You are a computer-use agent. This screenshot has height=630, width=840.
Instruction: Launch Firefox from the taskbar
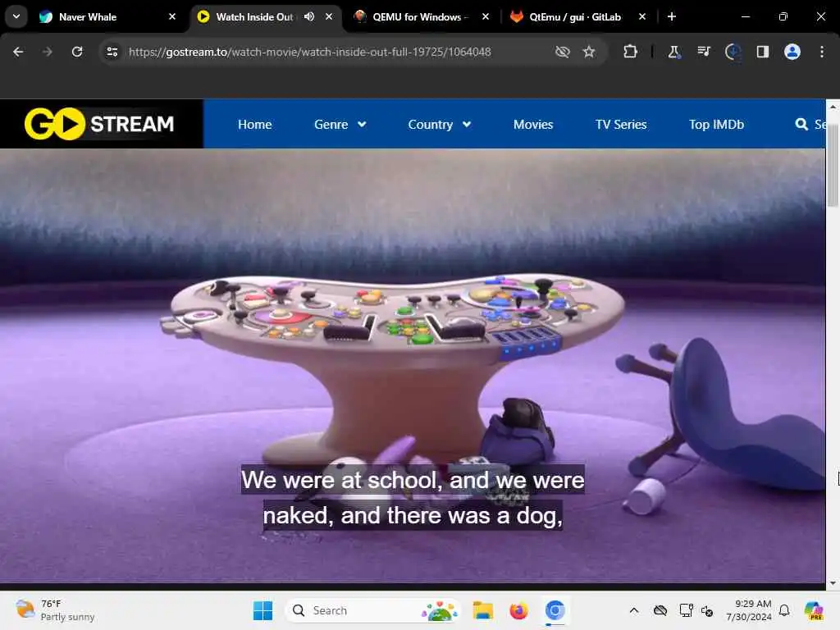coord(518,610)
